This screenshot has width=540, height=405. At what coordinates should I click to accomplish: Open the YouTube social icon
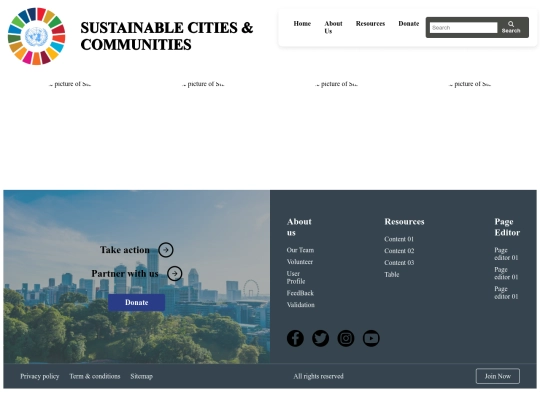pyautogui.click(x=371, y=338)
